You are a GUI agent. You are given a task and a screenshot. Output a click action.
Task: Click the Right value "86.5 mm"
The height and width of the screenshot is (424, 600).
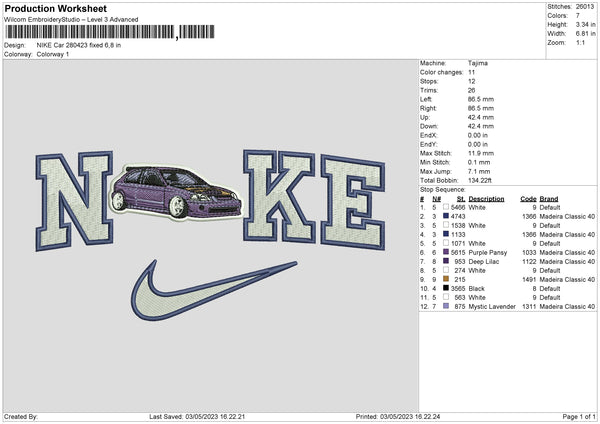[481, 108]
